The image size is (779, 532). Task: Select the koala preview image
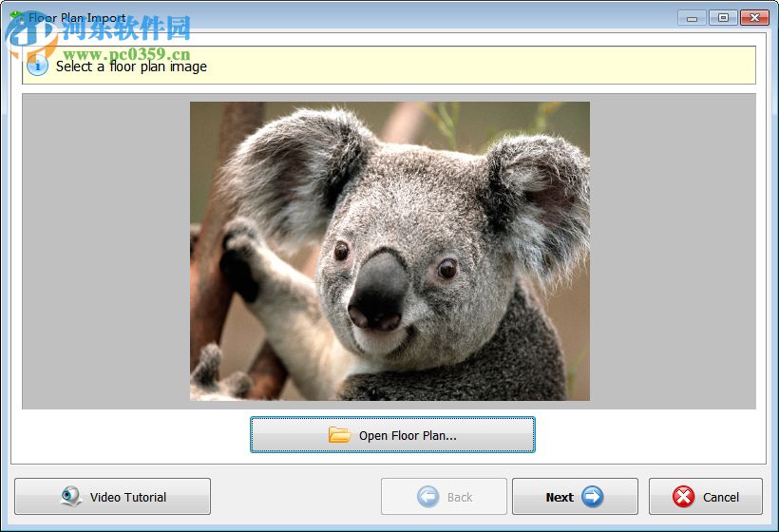click(389, 251)
